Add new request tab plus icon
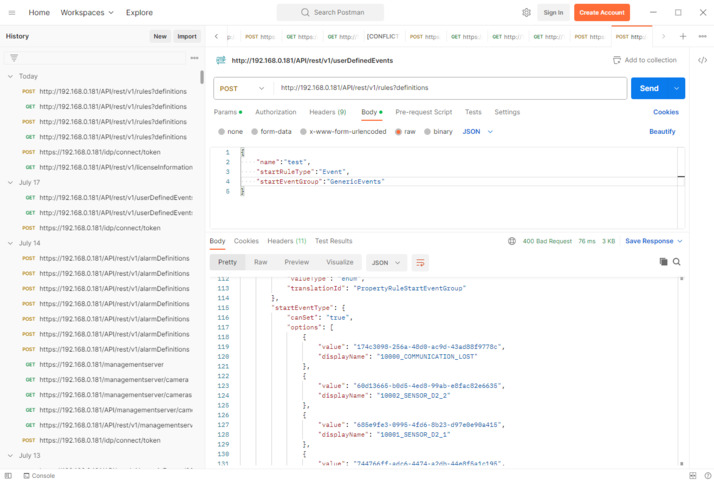 click(x=683, y=36)
